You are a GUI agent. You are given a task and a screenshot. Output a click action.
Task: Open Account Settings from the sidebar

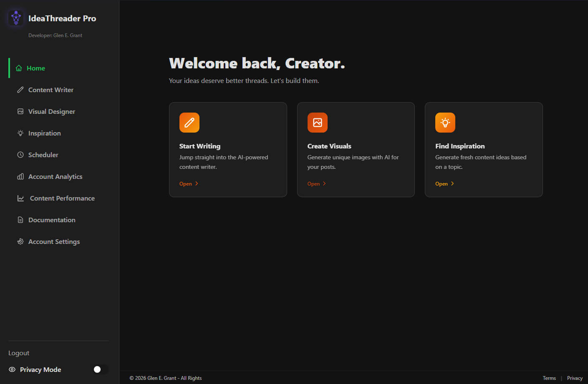click(54, 241)
